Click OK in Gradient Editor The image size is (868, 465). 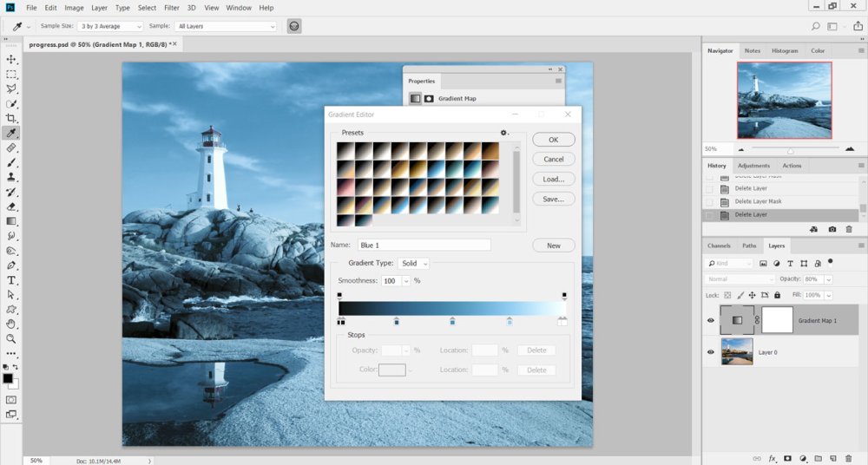(554, 140)
